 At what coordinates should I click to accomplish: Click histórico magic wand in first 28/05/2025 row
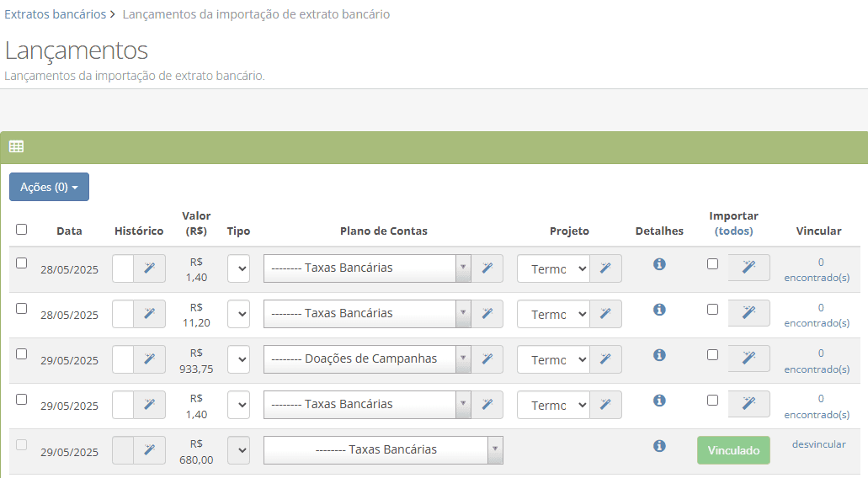click(x=150, y=268)
